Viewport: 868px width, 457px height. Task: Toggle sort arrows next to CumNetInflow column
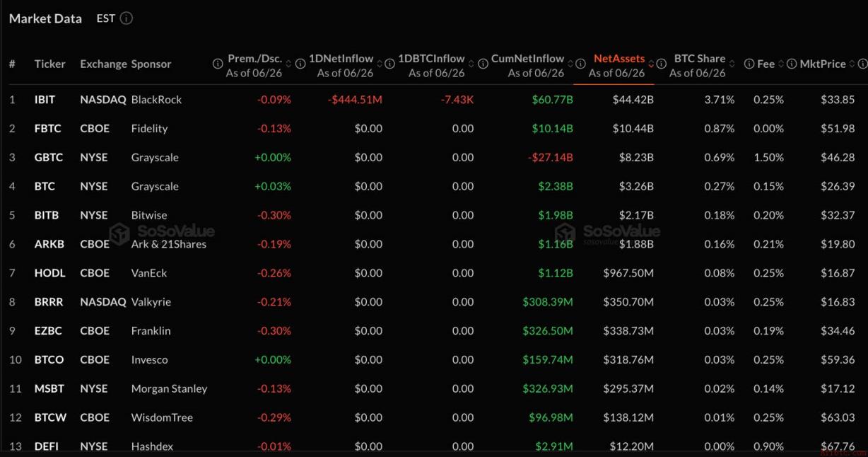[570, 64]
